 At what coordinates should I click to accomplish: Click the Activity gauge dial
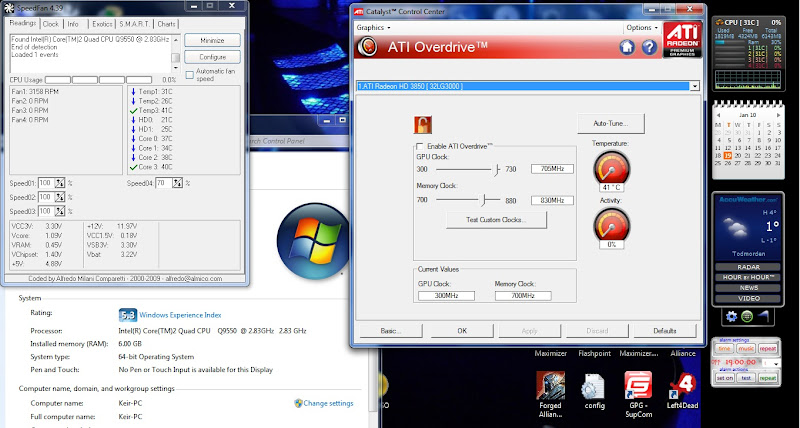click(611, 224)
